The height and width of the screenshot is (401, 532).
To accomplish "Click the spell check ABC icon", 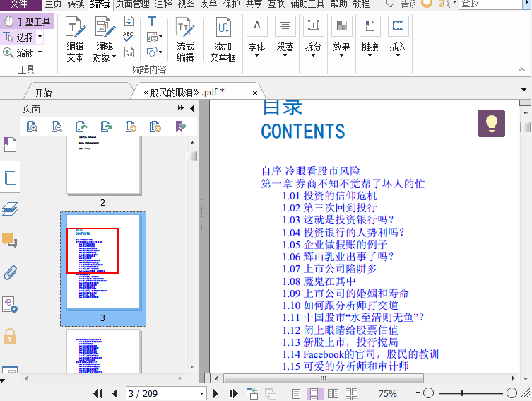I will point(129,36).
